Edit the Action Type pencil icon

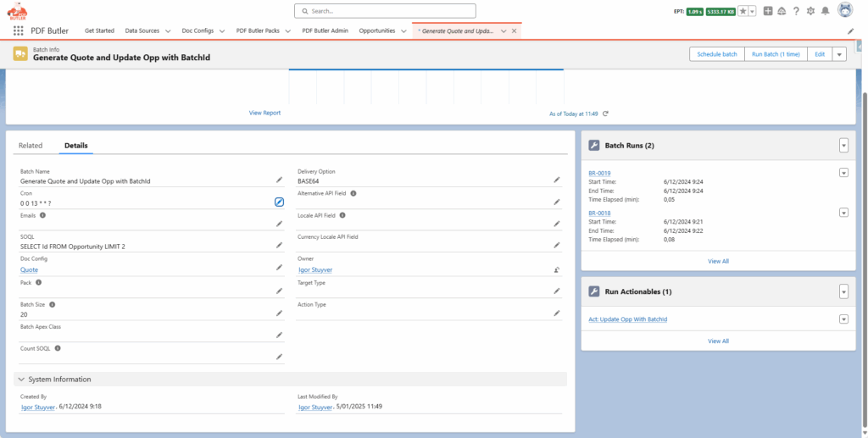point(556,313)
